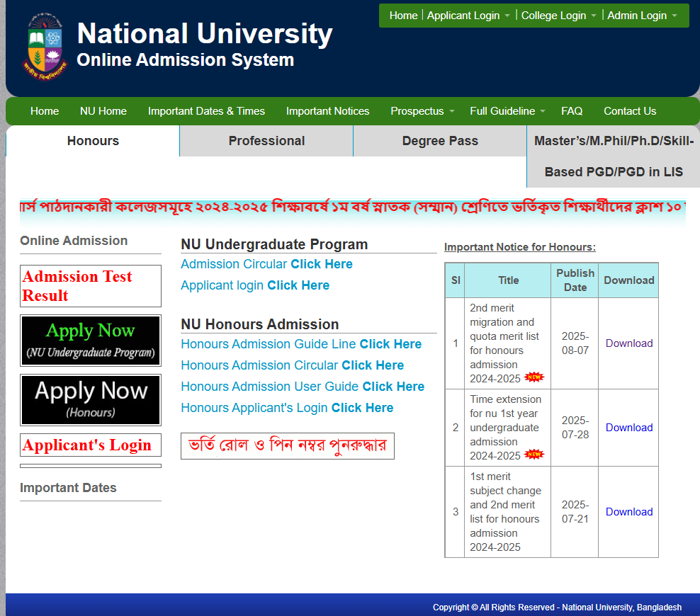Viewport: 700px width, 616px height.
Task: Click NEW badge on time extension notice
Action: [x=534, y=455]
